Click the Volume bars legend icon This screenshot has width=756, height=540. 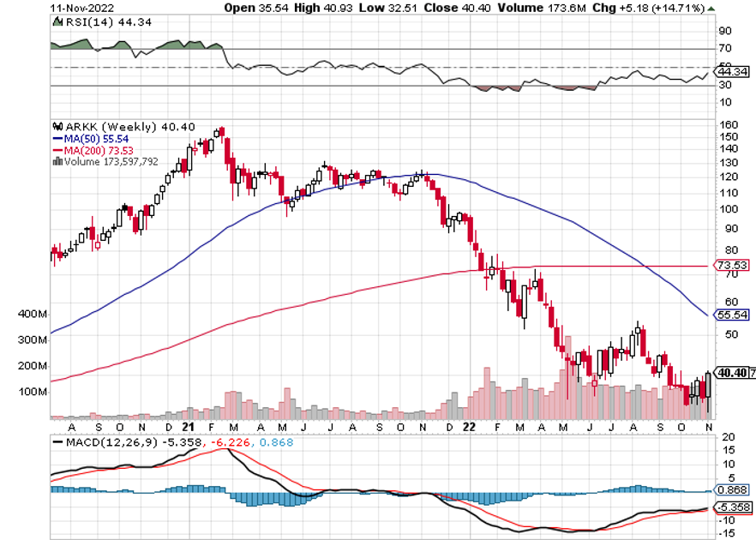57,160
